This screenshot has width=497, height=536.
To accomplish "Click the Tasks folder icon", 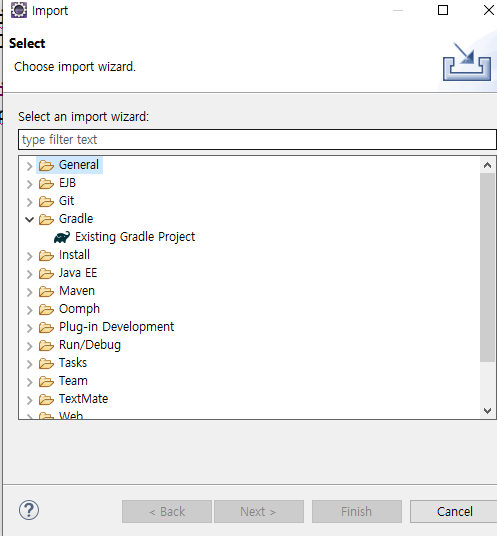I will coord(46,363).
